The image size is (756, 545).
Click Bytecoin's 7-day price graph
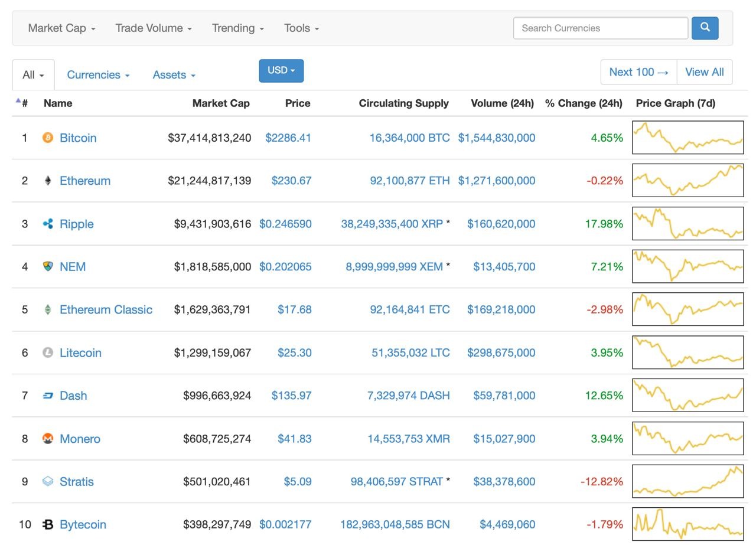[x=688, y=524]
